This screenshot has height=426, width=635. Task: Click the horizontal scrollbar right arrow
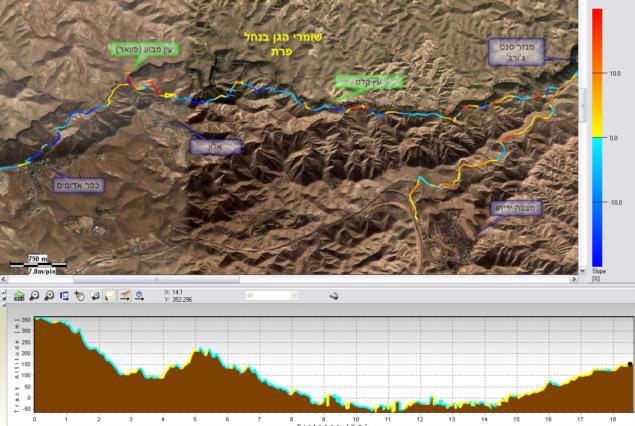click(x=573, y=279)
